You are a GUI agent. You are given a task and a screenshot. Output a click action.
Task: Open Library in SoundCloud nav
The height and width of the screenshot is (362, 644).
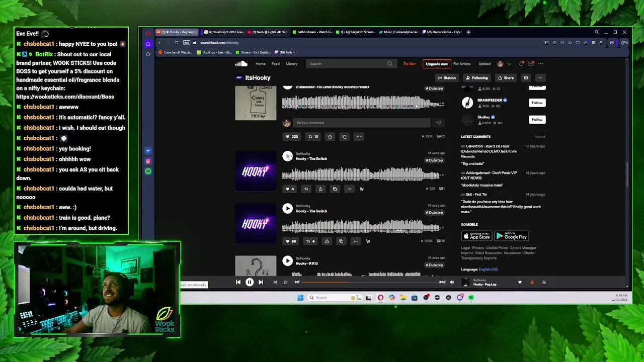[292, 64]
